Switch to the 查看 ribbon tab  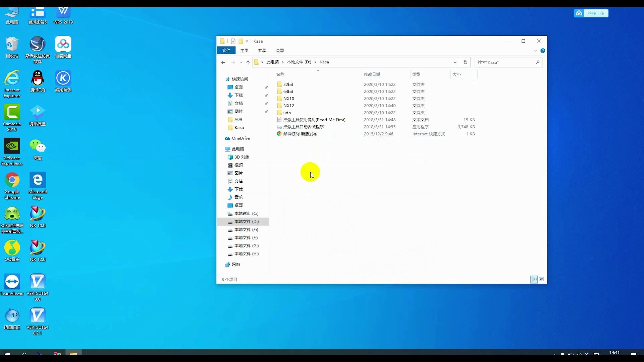(280, 51)
